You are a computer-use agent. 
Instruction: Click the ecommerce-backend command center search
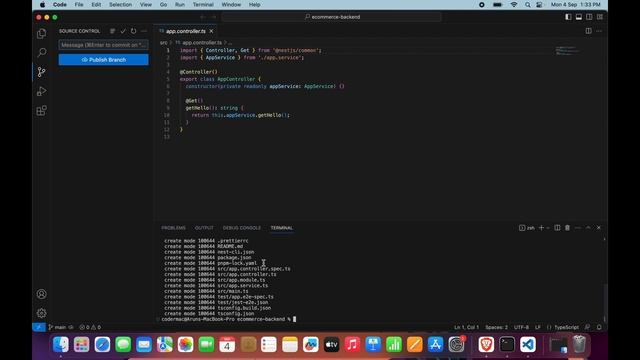click(x=331, y=17)
